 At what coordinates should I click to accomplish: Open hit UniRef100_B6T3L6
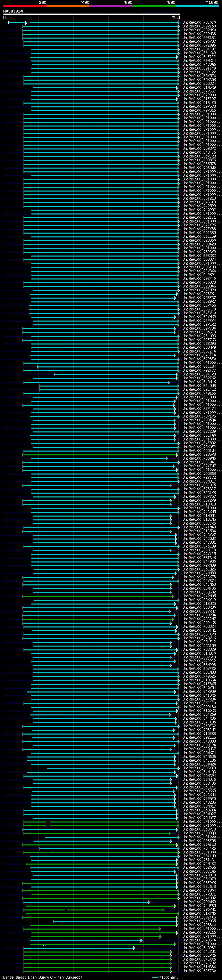(199, 558)
